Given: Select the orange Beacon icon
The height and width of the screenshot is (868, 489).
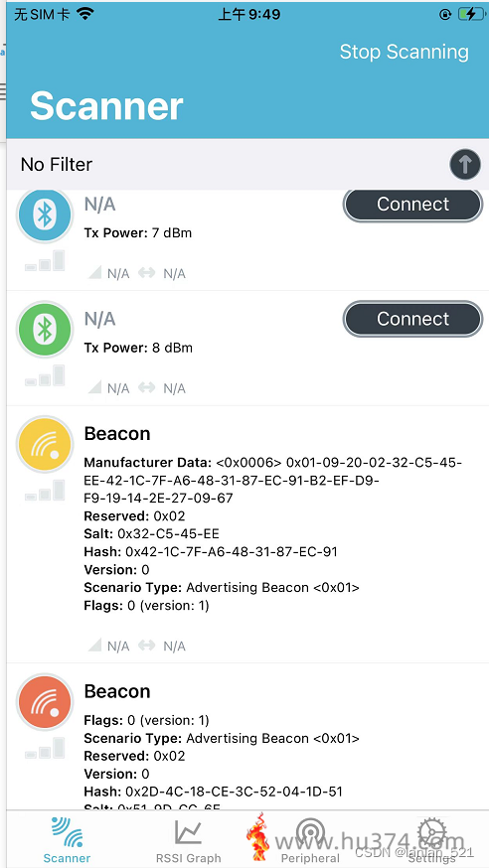Looking at the screenshot, I should [45, 702].
